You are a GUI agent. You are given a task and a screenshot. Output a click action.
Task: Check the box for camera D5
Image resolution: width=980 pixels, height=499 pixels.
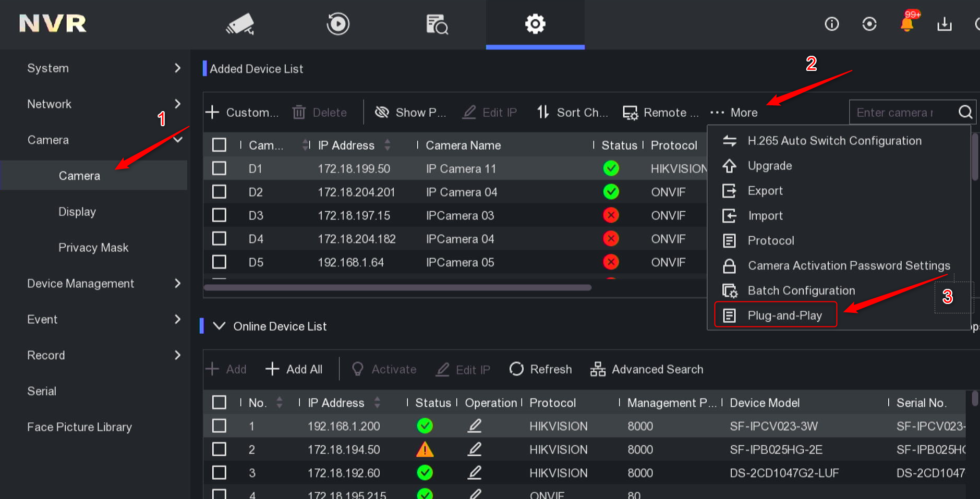coord(219,262)
